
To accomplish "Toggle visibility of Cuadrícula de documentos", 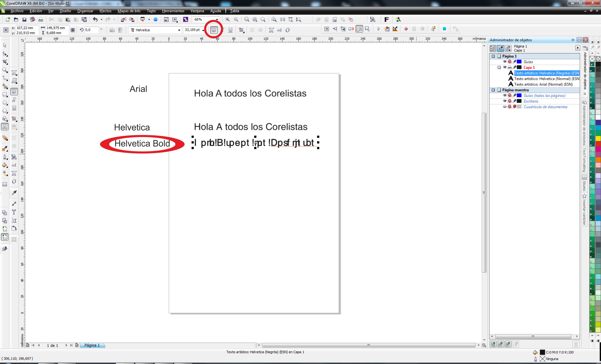I will (505, 106).
